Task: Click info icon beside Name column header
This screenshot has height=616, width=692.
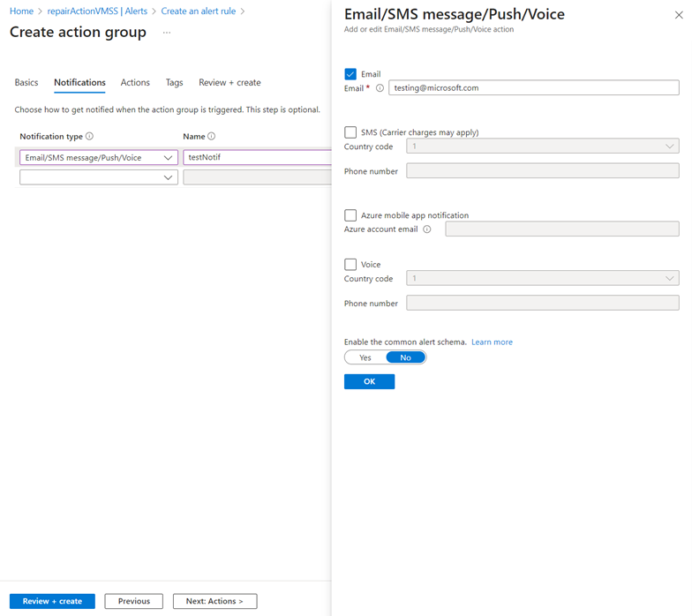Action: pyautogui.click(x=212, y=137)
